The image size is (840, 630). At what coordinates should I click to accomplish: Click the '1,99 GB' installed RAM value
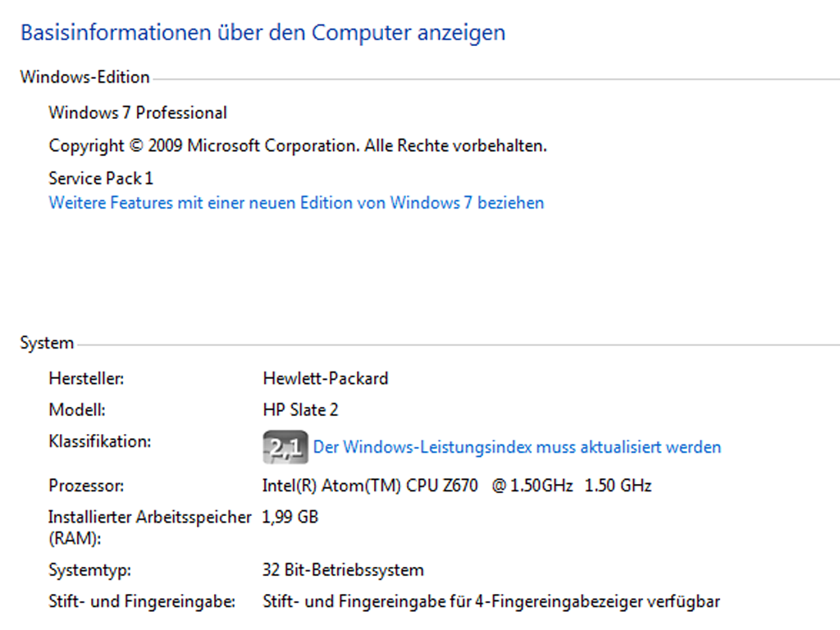point(290,517)
